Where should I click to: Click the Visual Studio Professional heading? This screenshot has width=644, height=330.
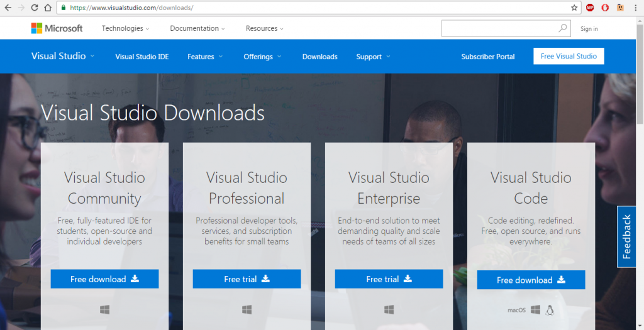coord(247,188)
